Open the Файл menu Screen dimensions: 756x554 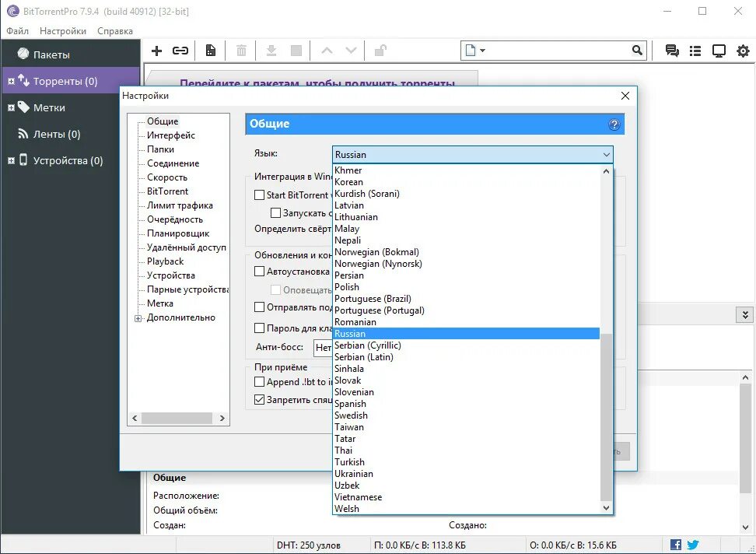(x=17, y=31)
